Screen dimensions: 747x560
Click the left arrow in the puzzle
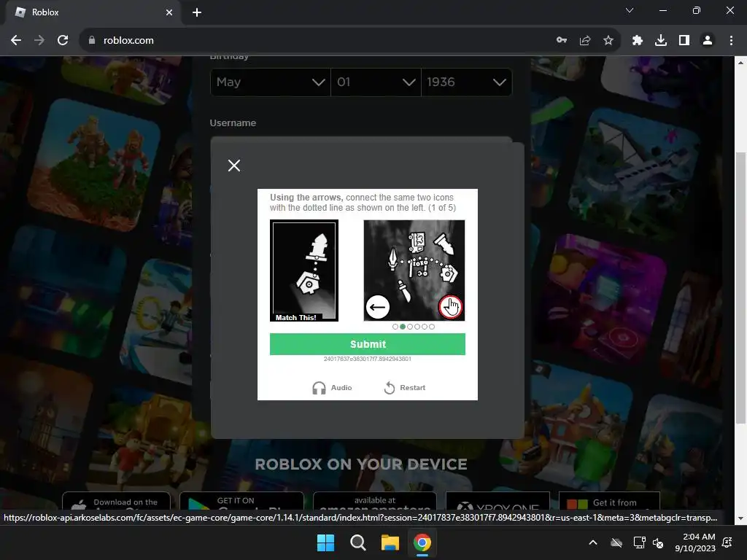pos(378,307)
